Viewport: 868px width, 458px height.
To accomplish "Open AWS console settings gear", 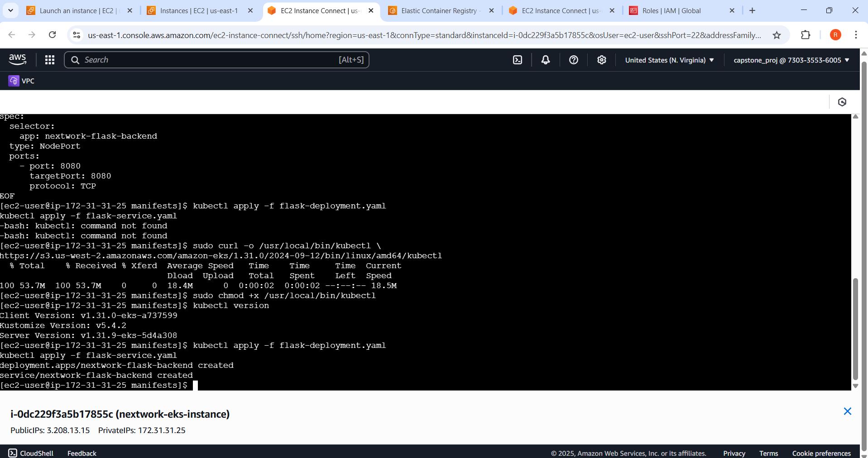I will (602, 60).
